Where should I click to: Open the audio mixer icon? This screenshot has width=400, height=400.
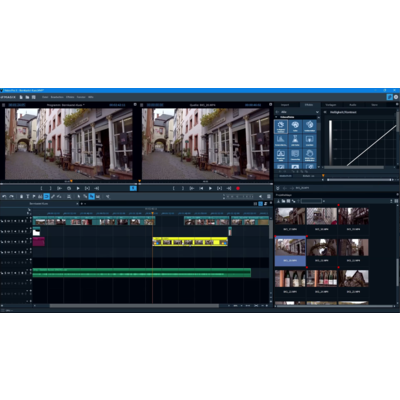coord(269,197)
